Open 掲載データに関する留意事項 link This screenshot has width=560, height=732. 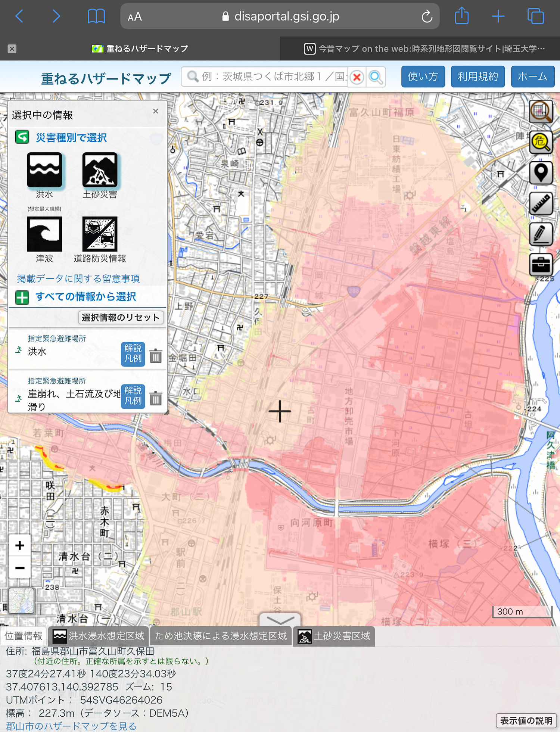coord(78,278)
